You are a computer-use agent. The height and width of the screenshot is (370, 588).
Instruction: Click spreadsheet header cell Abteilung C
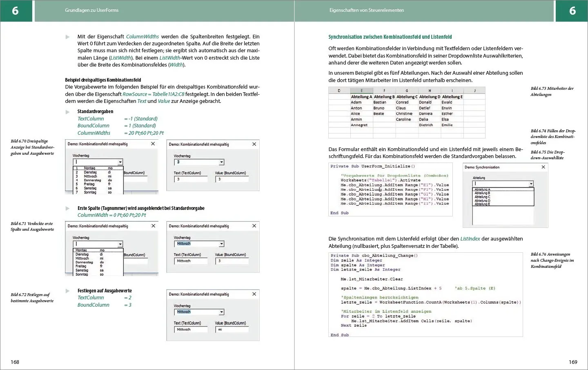tap(407, 97)
